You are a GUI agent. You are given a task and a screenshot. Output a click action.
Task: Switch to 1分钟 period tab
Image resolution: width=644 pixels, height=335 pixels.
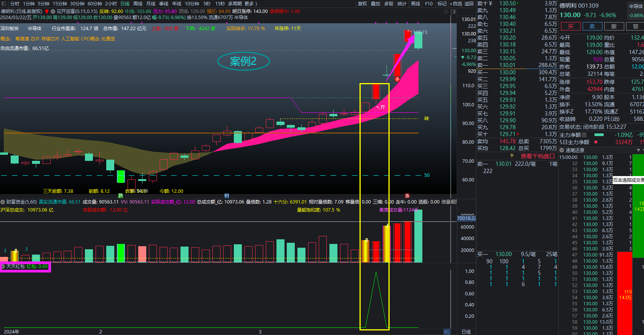(29, 3)
